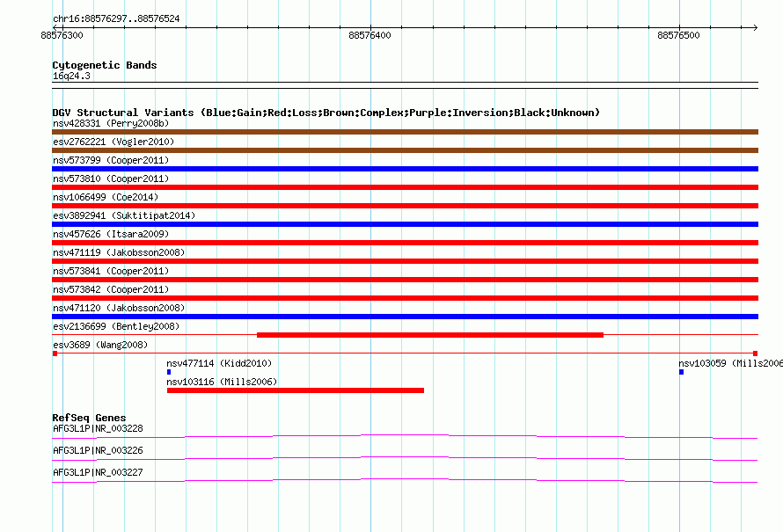Click ruler position label 88576400
This screenshot has width=783, height=532.
pyautogui.click(x=370, y=35)
